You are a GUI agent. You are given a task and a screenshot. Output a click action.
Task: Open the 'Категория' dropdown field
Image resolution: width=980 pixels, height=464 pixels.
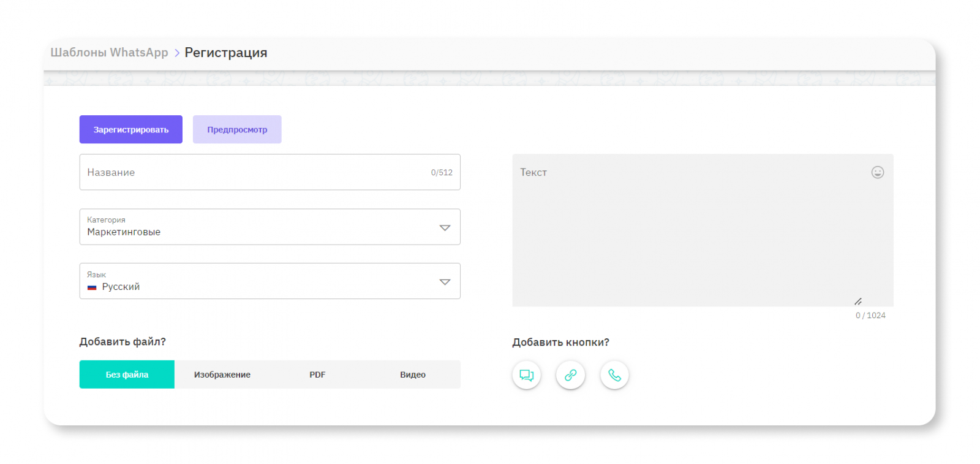tap(257, 227)
